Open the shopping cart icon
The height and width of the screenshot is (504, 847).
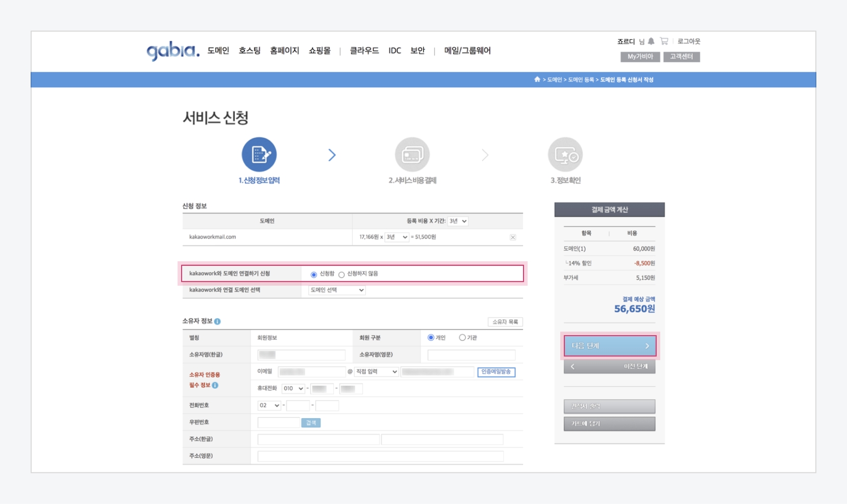[664, 41]
